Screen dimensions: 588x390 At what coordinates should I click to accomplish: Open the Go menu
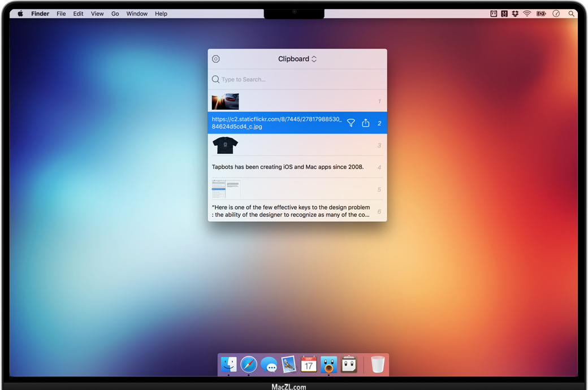115,14
